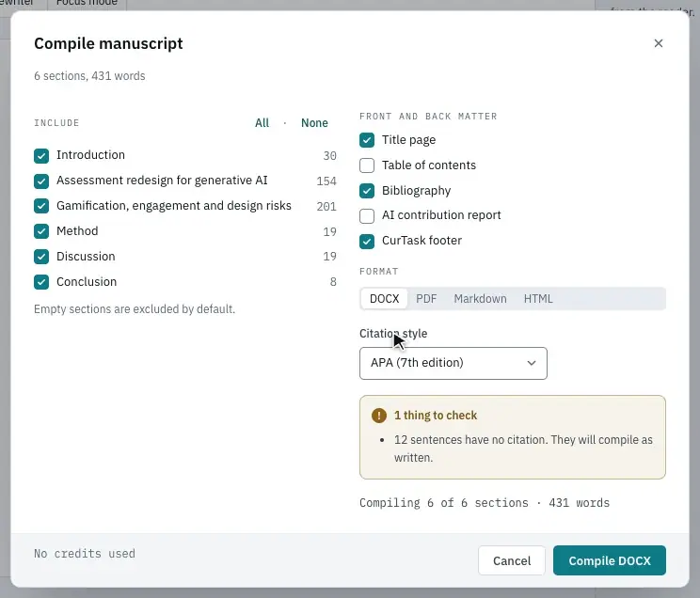Turn off the CurTask footer checkbox
The image size is (700, 598).
click(x=367, y=242)
